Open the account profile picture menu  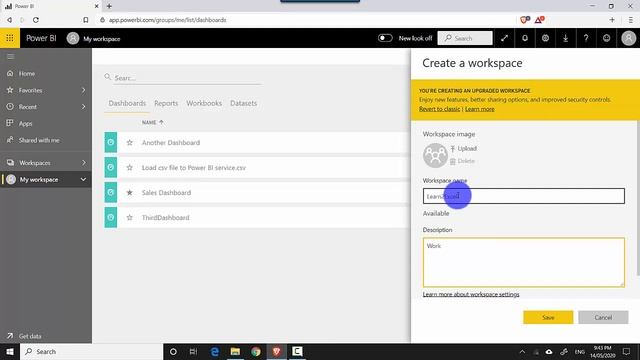(629, 38)
